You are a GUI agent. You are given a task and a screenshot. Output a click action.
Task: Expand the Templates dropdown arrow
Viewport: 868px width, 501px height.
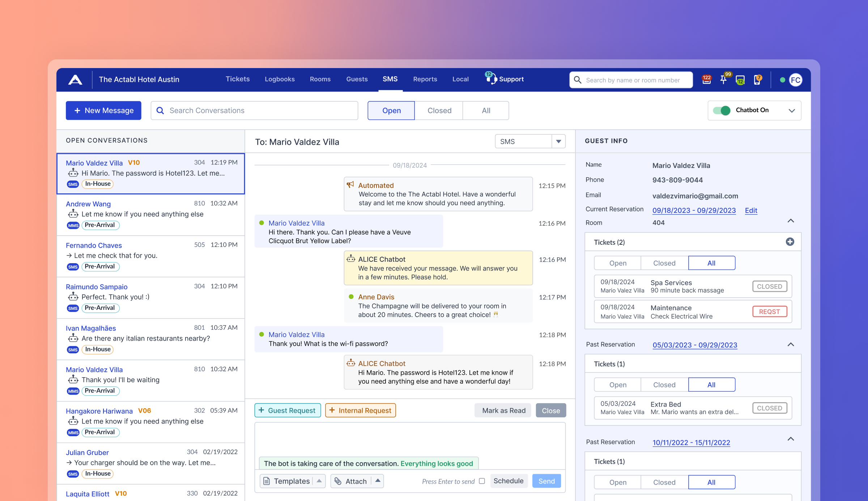tap(319, 481)
